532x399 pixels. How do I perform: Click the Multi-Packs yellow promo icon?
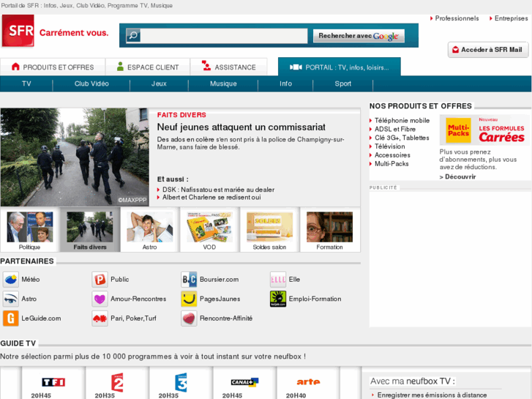point(458,130)
